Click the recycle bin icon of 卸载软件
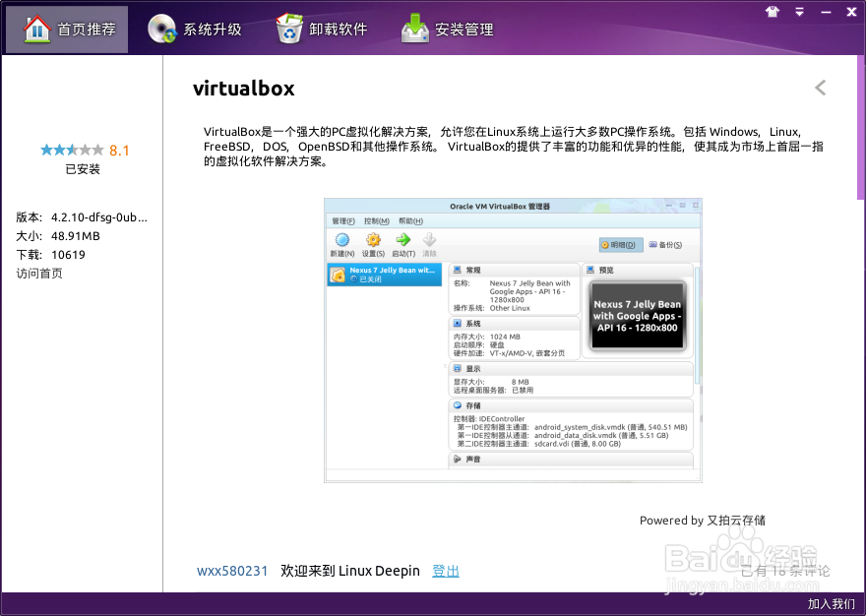The width and height of the screenshot is (866, 616). coord(289,29)
